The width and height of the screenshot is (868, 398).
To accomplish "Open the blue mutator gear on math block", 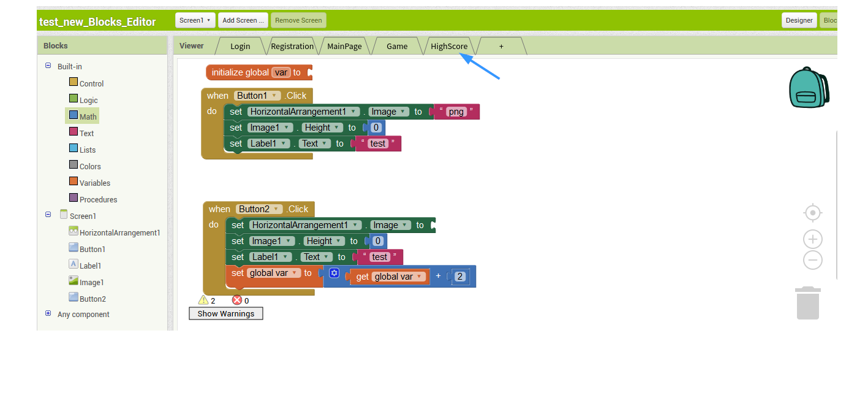I will point(334,273).
